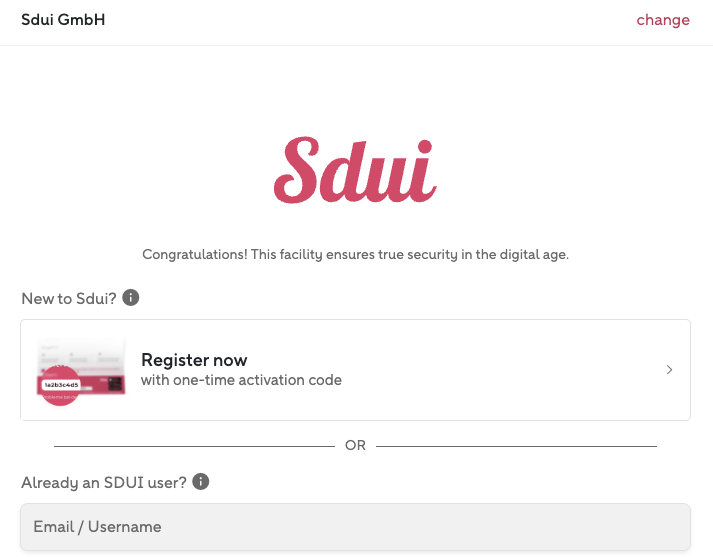Click "with one-time activation code" subtitle
713x557 pixels.
[x=241, y=380]
